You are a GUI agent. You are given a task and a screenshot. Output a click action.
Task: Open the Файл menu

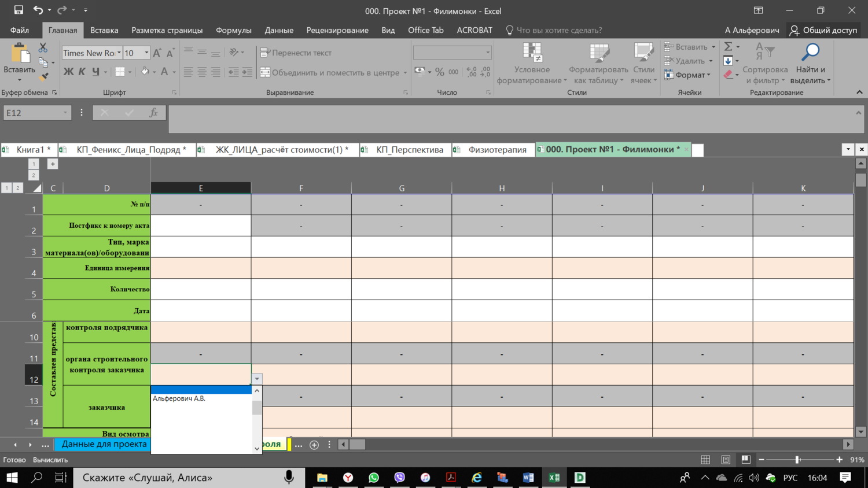(19, 30)
